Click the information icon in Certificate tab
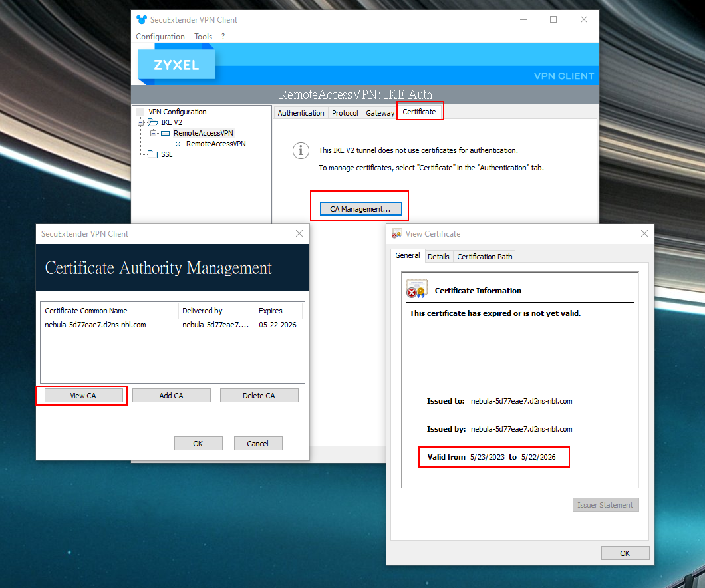The width and height of the screenshot is (705, 588). click(x=301, y=150)
